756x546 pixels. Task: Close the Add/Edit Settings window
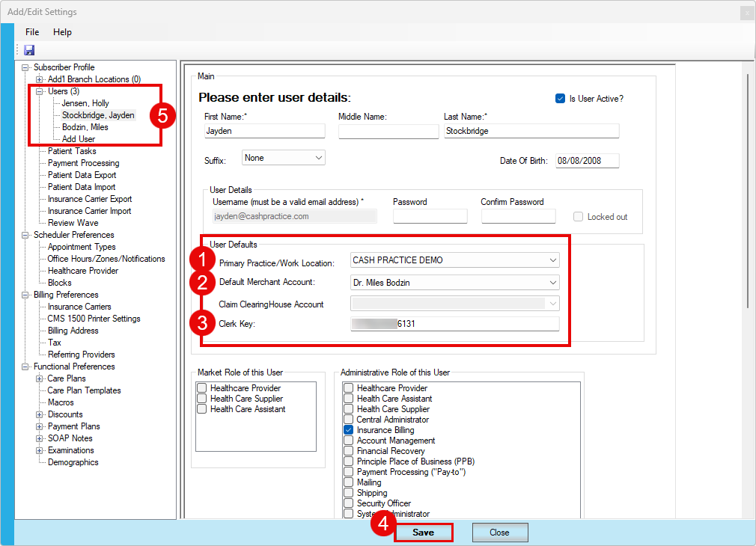coord(747,13)
